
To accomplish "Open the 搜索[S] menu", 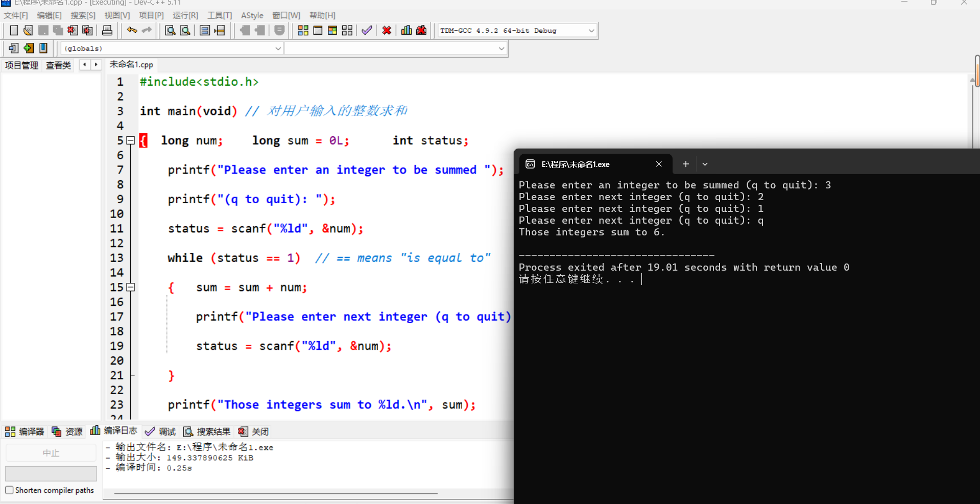I will [83, 15].
